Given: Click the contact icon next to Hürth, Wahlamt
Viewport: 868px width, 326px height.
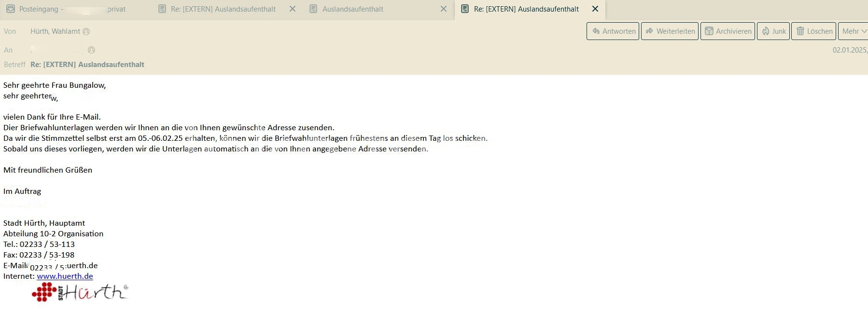Looking at the screenshot, I should click(86, 32).
